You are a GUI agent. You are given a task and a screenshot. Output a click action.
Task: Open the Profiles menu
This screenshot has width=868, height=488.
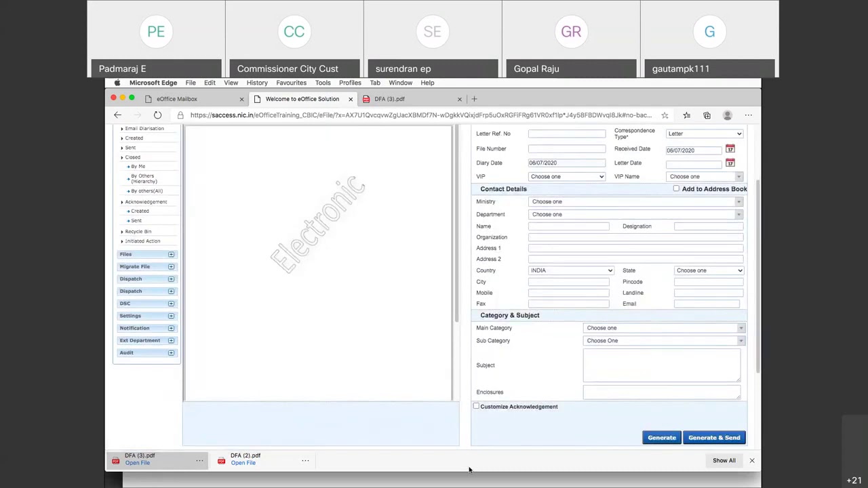(350, 83)
